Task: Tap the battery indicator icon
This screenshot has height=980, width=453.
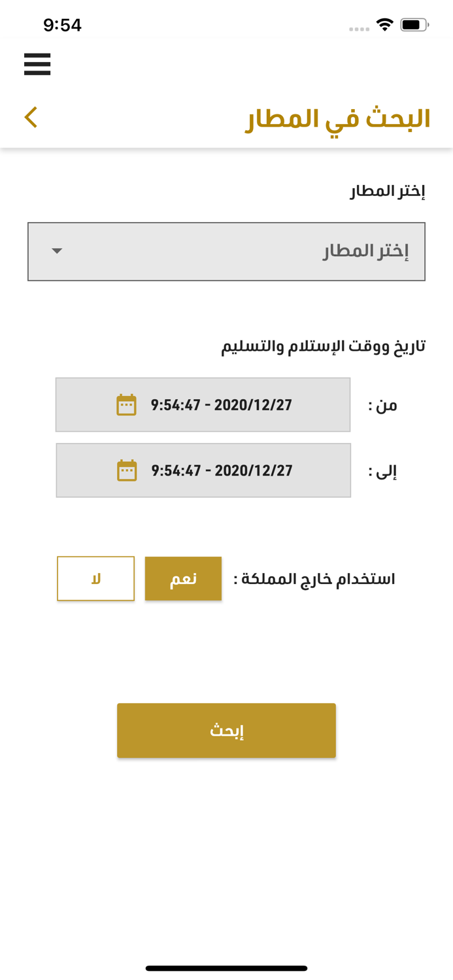Action: point(414,25)
